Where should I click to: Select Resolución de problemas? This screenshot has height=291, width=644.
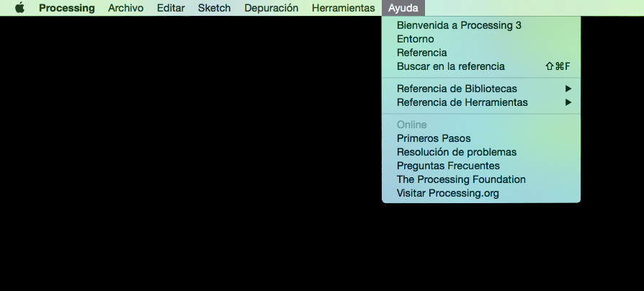(457, 152)
